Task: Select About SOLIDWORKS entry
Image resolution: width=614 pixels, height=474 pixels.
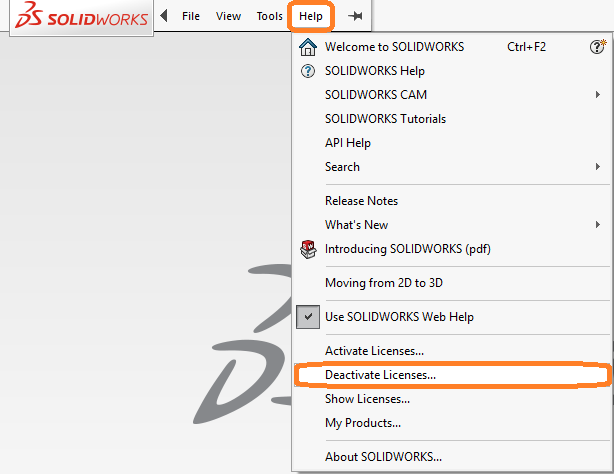Action: click(383, 457)
